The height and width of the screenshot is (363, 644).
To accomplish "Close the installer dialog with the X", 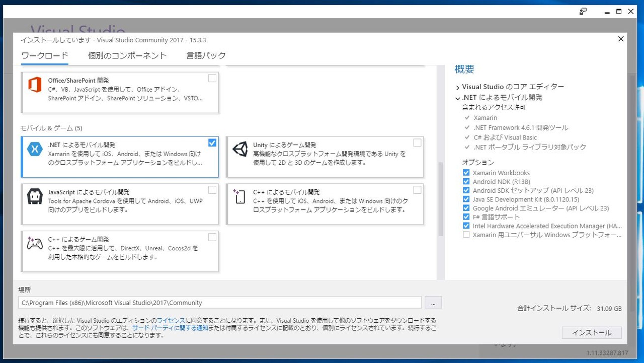I will tap(621, 39).
